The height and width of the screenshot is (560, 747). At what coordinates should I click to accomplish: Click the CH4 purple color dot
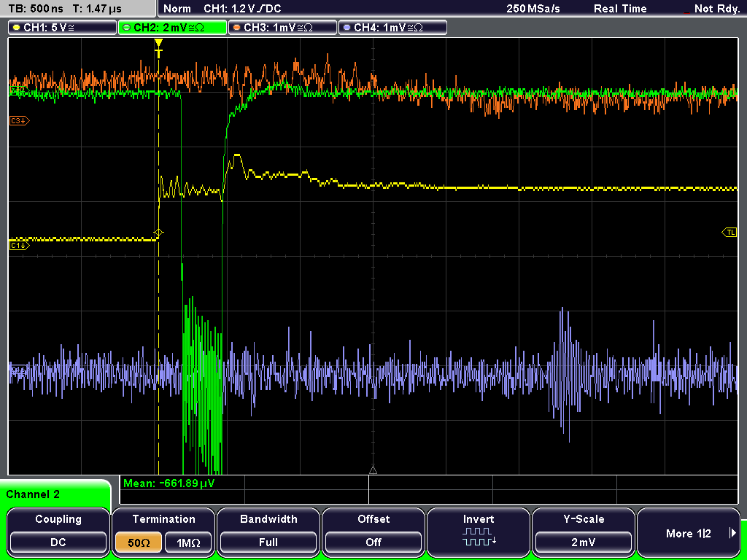[347, 28]
